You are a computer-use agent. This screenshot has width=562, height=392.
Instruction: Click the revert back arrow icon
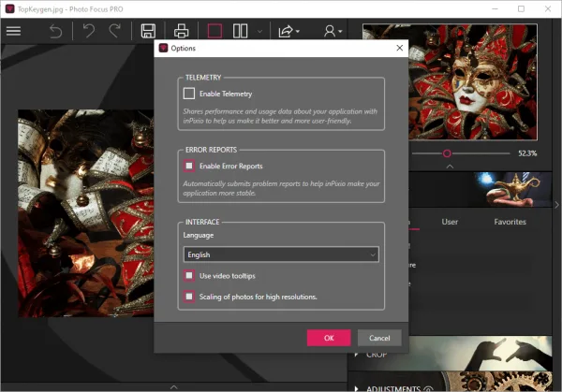55,31
